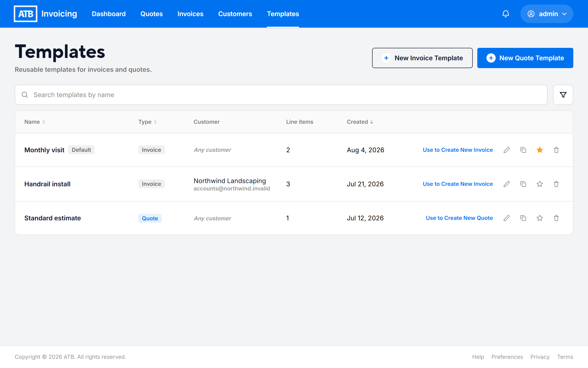Select the Templates tab
Image resolution: width=588 pixels, height=368 pixels.
283,14
